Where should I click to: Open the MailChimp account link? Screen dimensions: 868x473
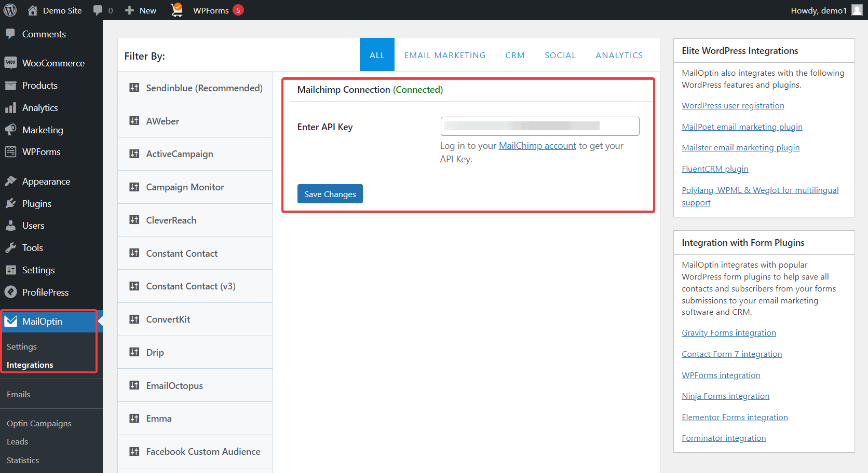(537, 146)
